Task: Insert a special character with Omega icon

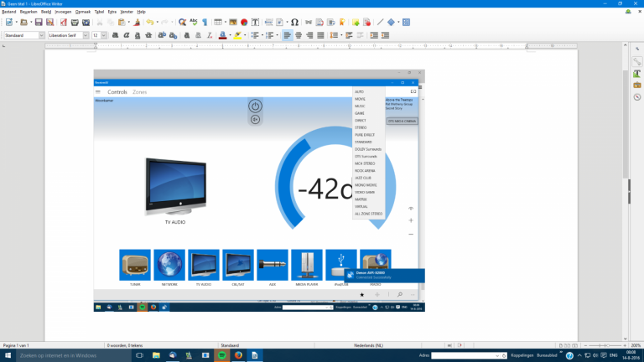Action: [x=294, y=22]
